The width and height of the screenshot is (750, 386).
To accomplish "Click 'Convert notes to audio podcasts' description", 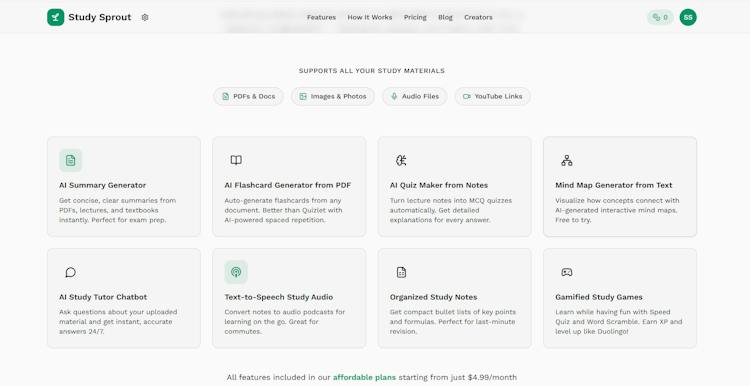I will pyautogui.click(x=285, y=321).
